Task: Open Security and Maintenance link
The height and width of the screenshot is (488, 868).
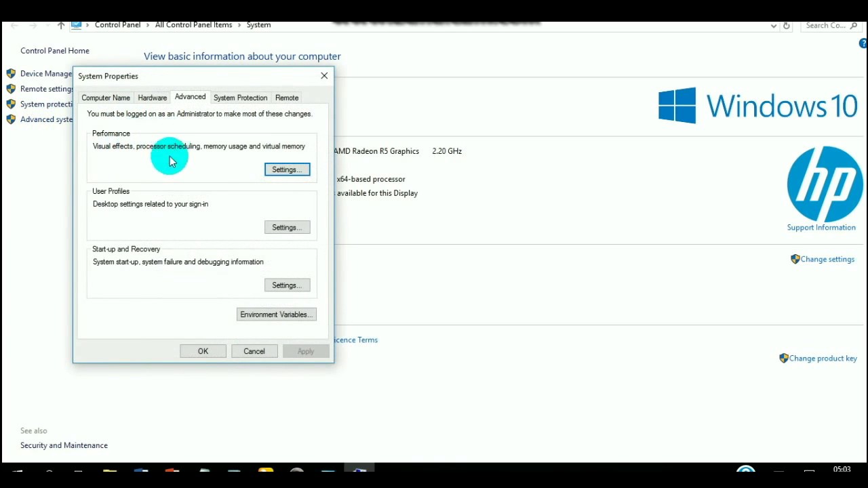Action: point(64,445)
